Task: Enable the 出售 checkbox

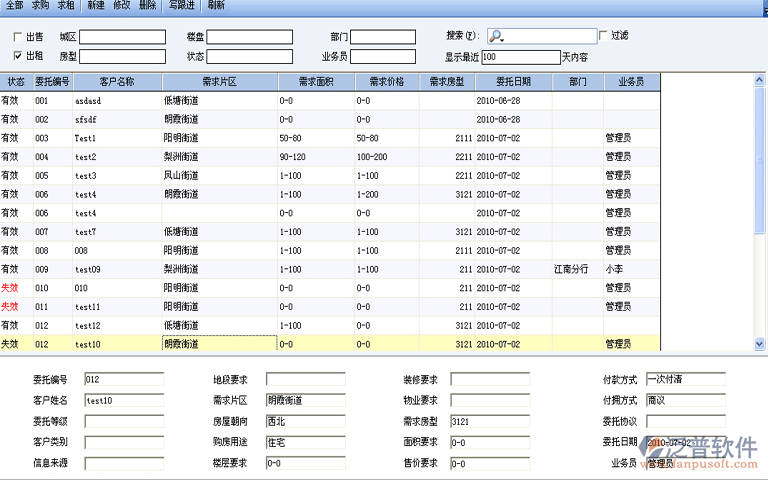Action: click(x=18, y=37)
